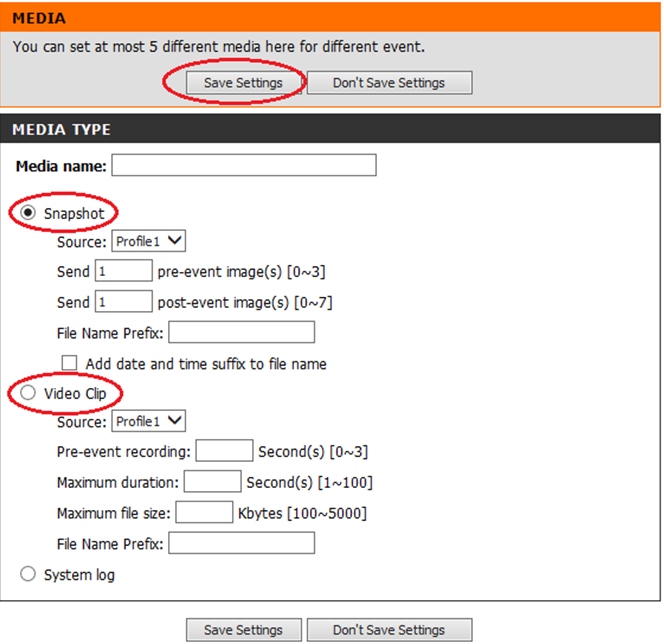Click the post-event image(s) count field
The width and height of the screenshot is (664, 644).
click(x=123, y=301)
